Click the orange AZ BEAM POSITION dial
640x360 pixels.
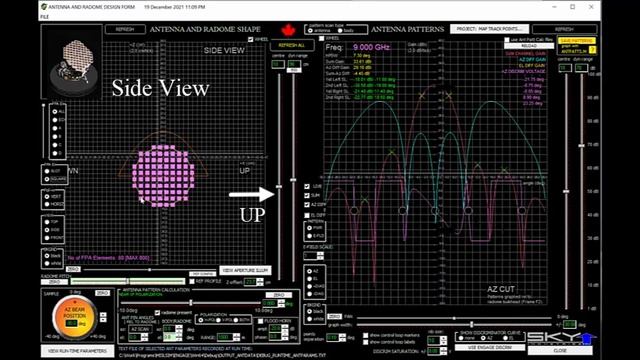[74, 316]
